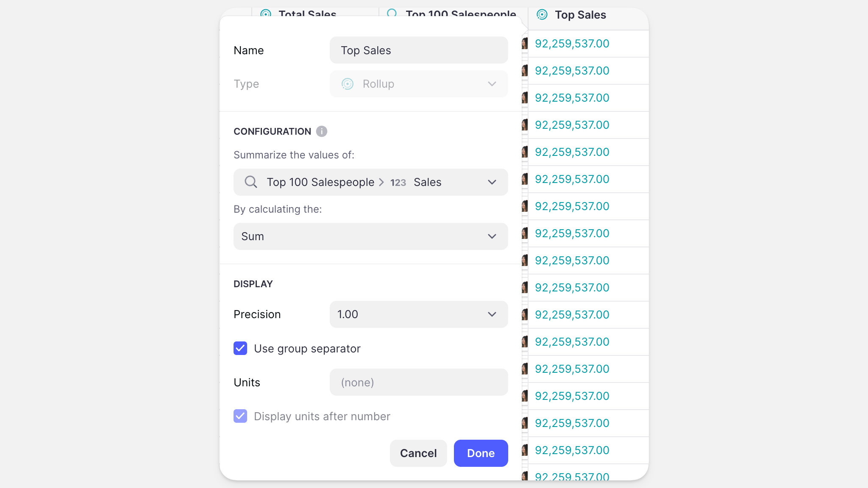Click the search icon beside Top 100 Salespeople
The height and width of the screenshot is (488, 868).
251,182
